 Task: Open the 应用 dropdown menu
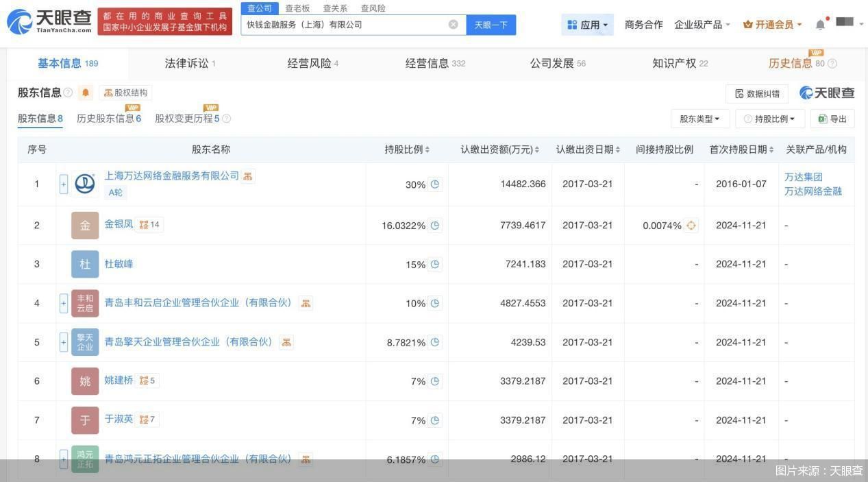coord(587,25)
